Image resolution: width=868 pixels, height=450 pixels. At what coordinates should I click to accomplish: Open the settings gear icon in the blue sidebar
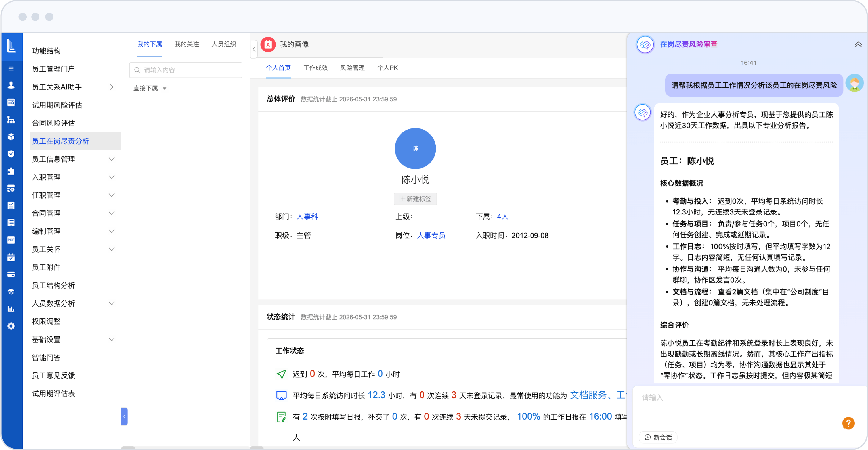(11, 326)
